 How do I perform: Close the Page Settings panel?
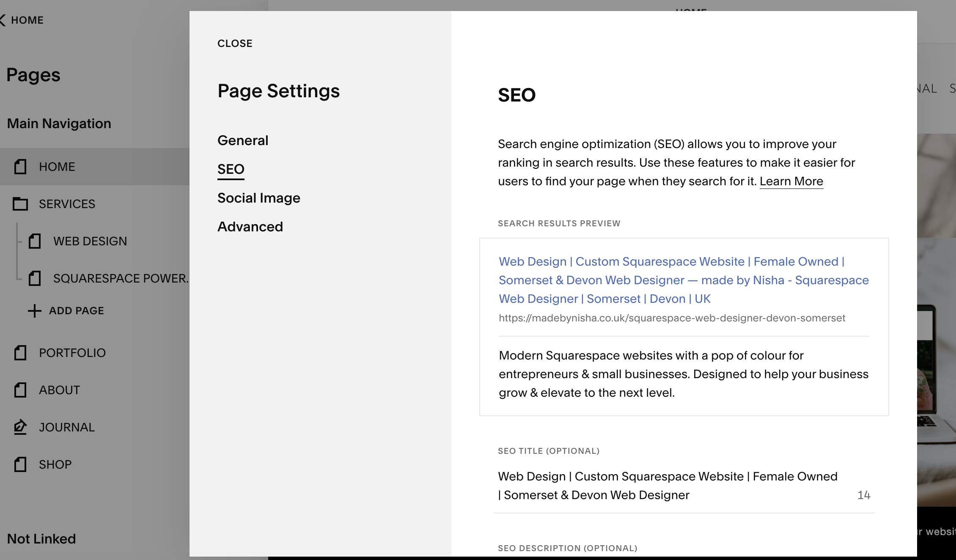click(235, 43)
